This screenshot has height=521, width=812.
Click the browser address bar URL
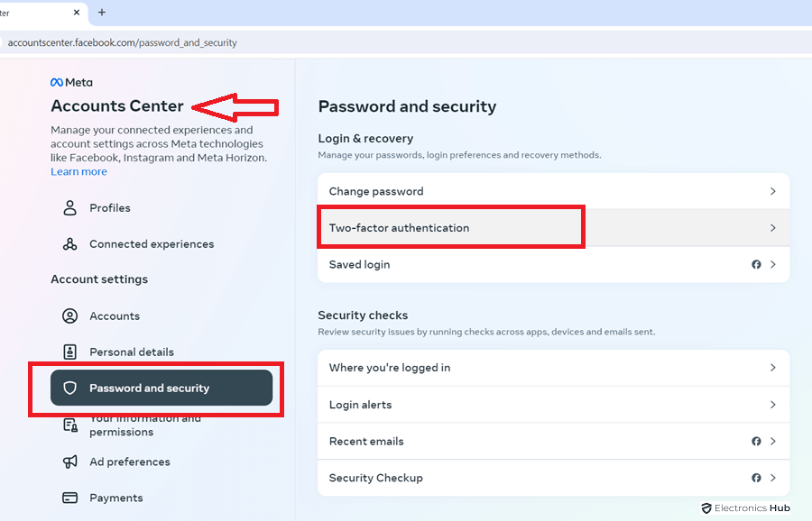click(x=123, y=42)
